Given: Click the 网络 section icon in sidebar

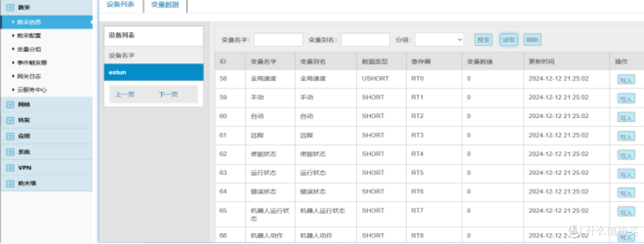Looking at the screenshot, I should point(10,105).
